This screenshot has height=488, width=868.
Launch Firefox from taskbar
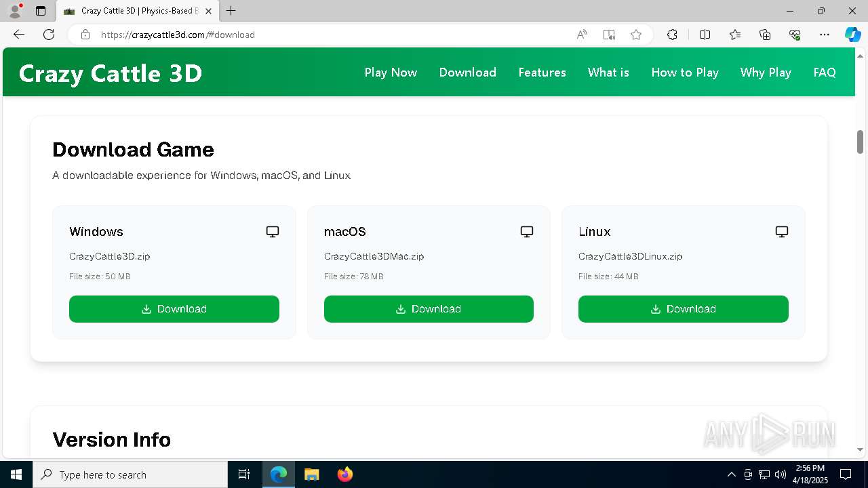click(345, 474)
